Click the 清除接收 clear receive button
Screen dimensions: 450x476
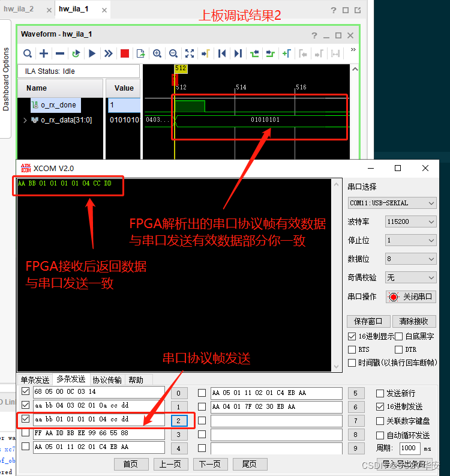(414, 321)
